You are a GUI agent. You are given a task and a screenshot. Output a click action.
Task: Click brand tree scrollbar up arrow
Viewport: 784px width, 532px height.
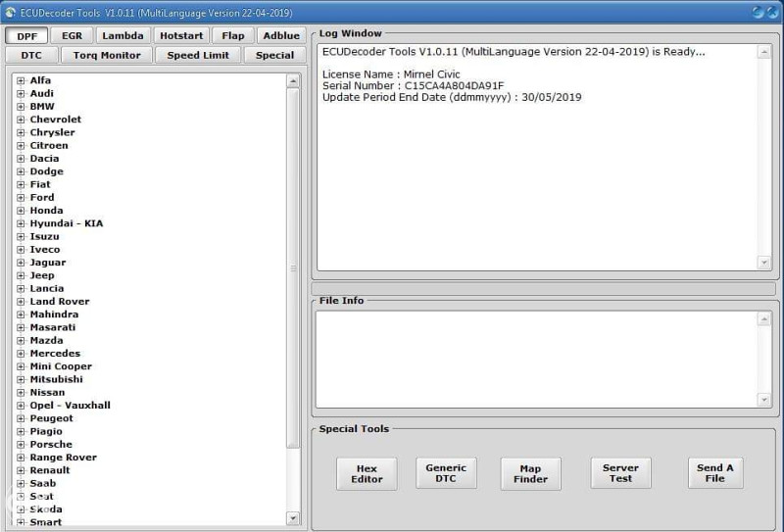[x=293, y=81]
